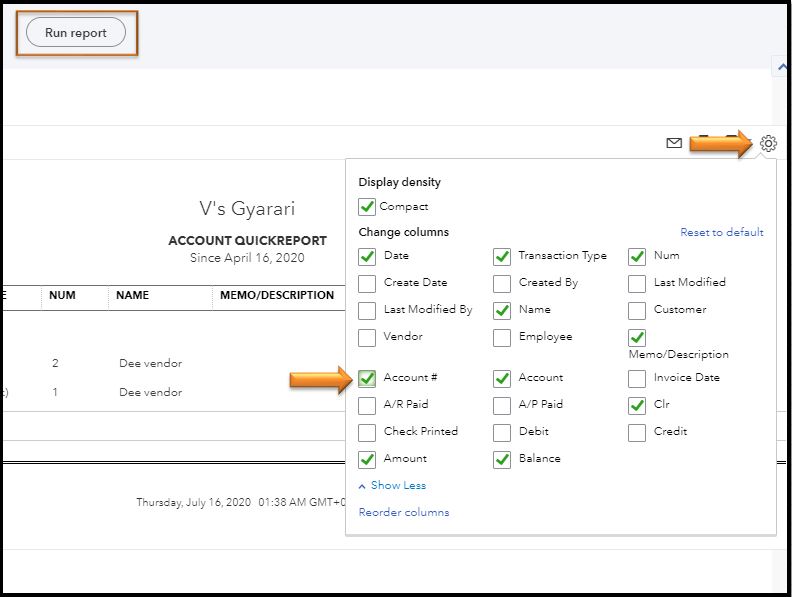
Task: Click the email report envelope icon
Action: (x=674, y=143)
